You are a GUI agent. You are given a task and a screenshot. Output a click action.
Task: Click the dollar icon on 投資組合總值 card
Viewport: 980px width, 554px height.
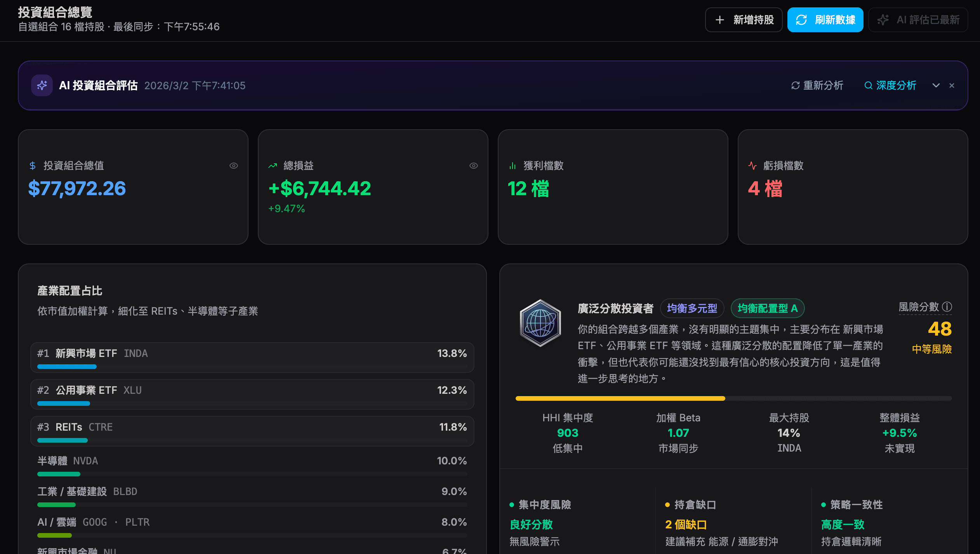coord(33,165)
